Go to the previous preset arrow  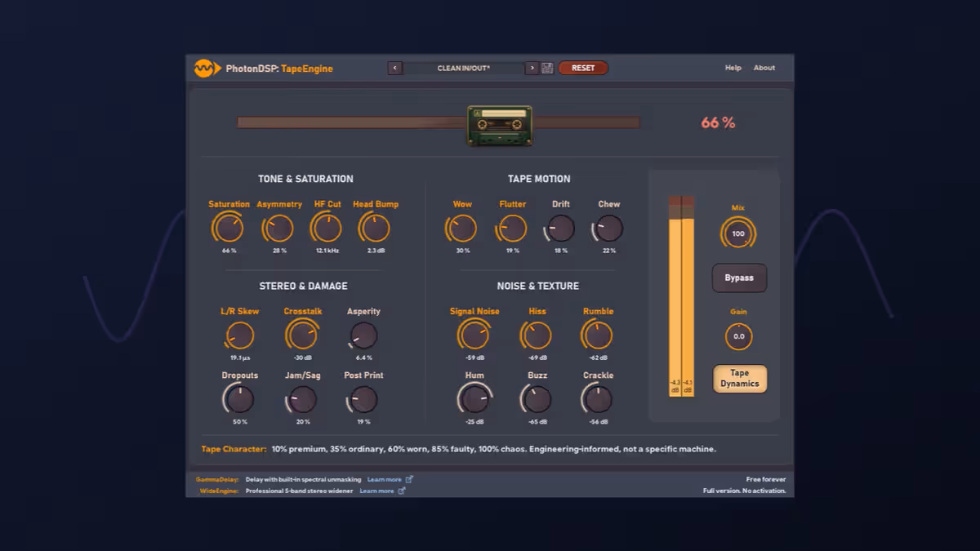click(394, 69)
